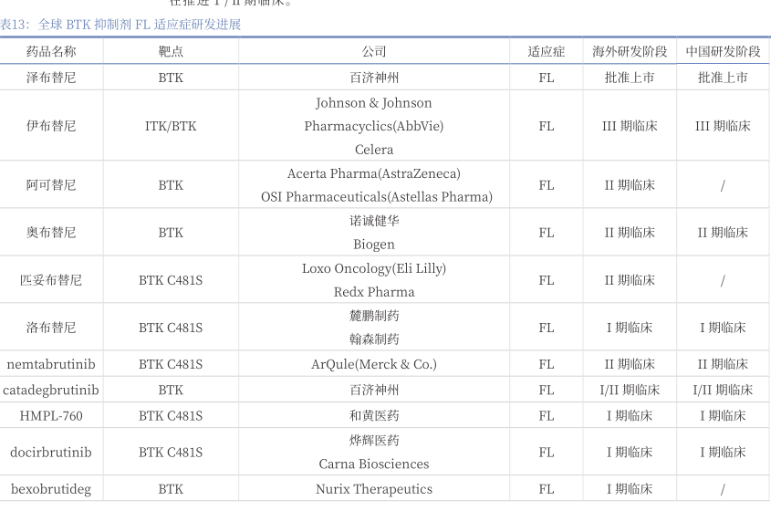Select the 公司 column header

pos(374,52)
